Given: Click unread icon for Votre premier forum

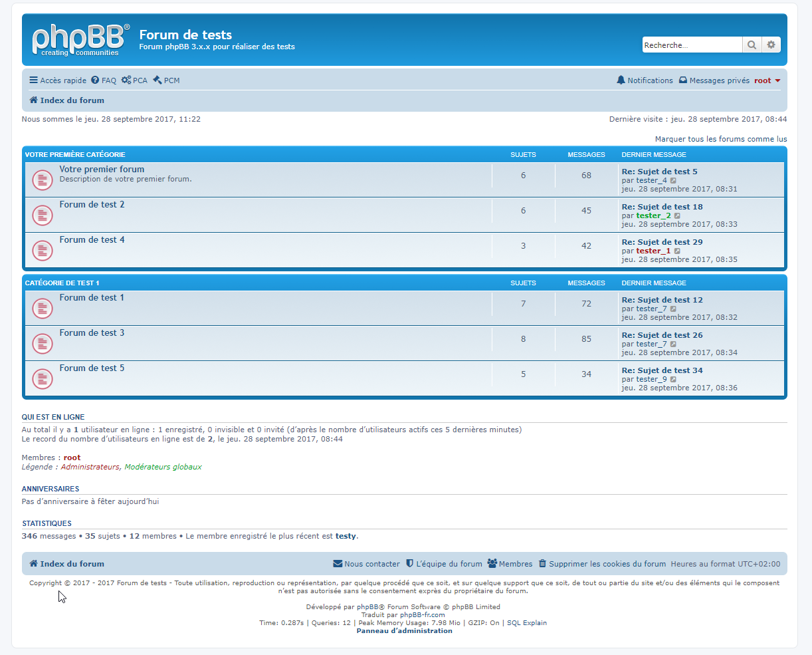Looking at the screenshot, I should pos(43,180).
